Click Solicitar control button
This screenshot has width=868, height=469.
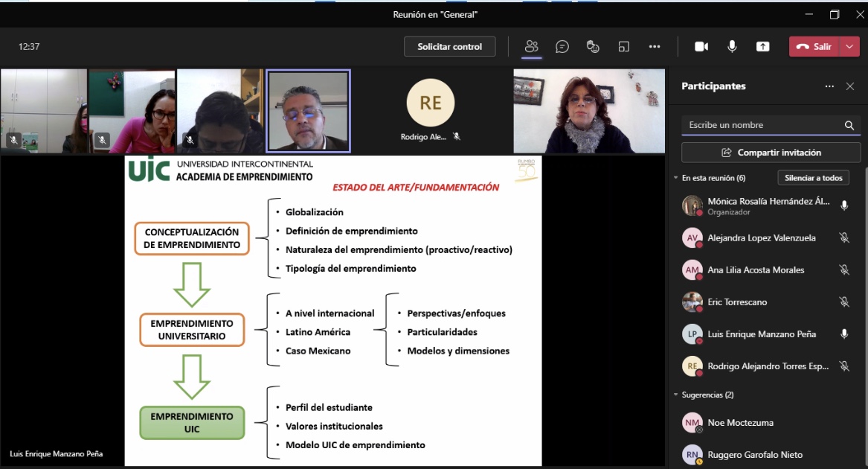(449, 47)
